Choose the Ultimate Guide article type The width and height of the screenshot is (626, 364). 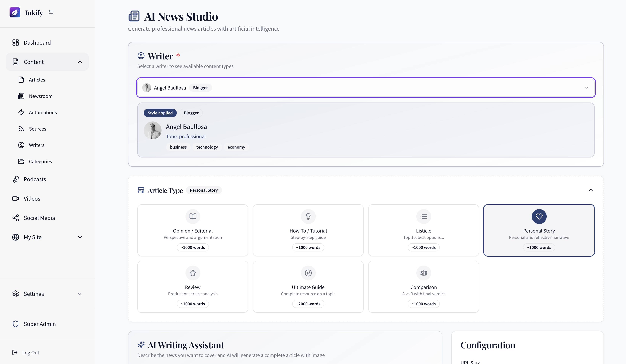(308, 287)
